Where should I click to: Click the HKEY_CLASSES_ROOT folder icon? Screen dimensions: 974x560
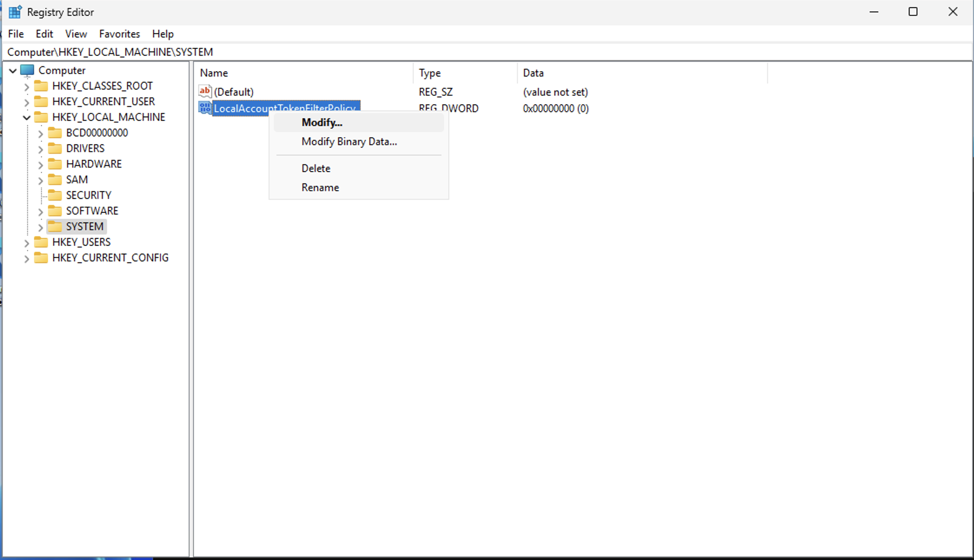click(41, 86)
